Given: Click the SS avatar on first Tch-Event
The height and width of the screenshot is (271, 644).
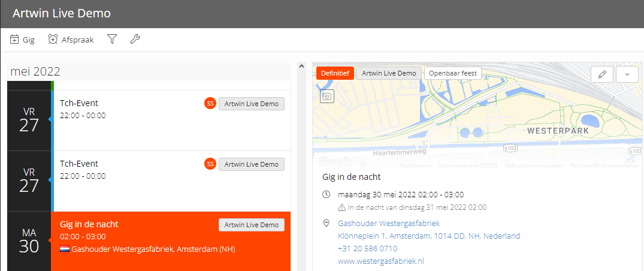Looking at the screenshot, I should click(210, 104).
